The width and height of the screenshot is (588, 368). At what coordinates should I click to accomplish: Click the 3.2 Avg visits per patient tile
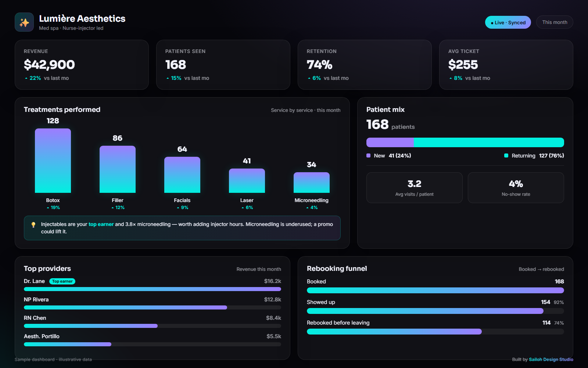[x=415, y=188]
